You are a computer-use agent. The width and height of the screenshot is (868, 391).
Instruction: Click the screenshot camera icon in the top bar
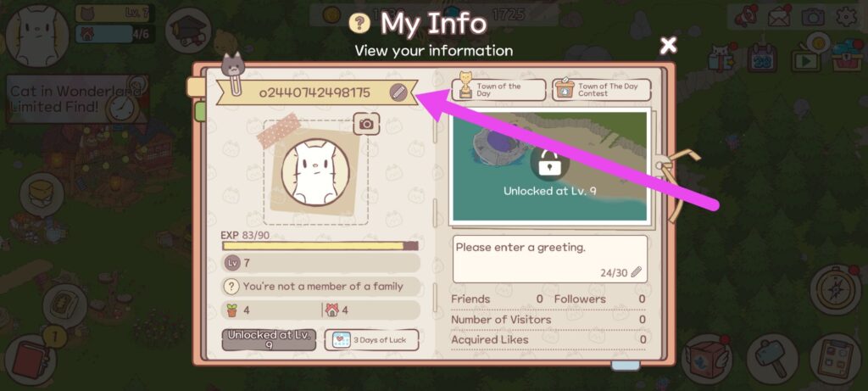pyautogui.click(x=813, y=17)
